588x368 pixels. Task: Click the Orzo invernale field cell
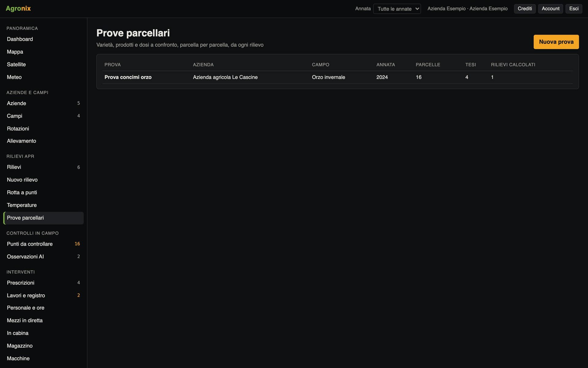coord(328,77)
